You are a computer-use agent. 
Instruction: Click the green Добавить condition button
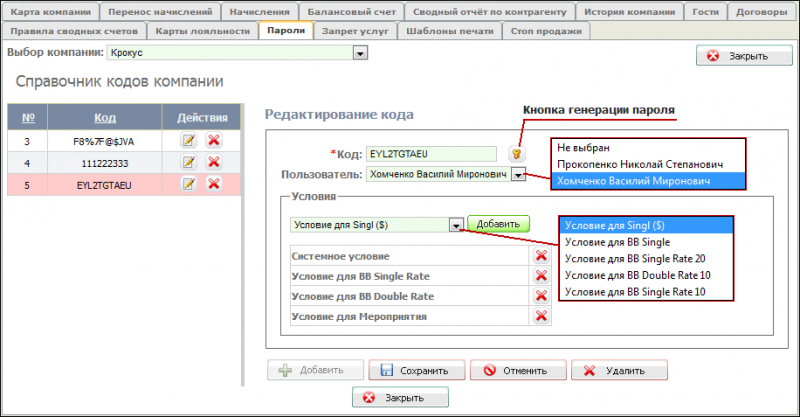(498, 225)
